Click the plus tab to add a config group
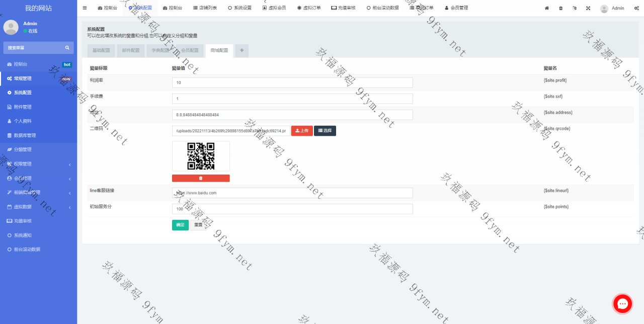Screen dimensions: 644x324 (242, 50)
